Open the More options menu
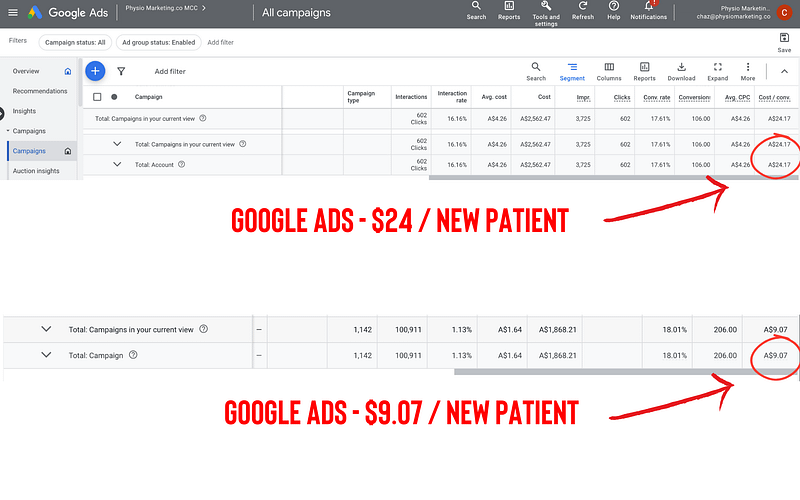The image size is (800, 500). pos(747,71)
